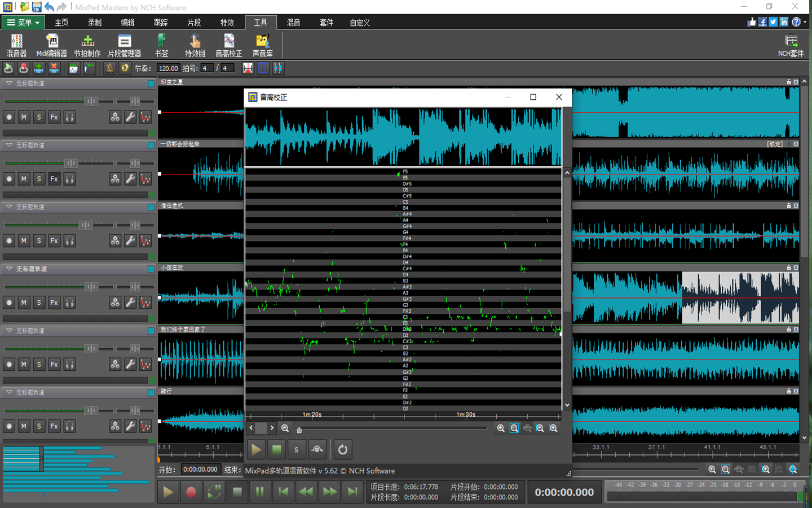Screen dimensions: 812x508
Task: Click the 节奏 tempo field showing 120.00
Action: pos(168,68)
